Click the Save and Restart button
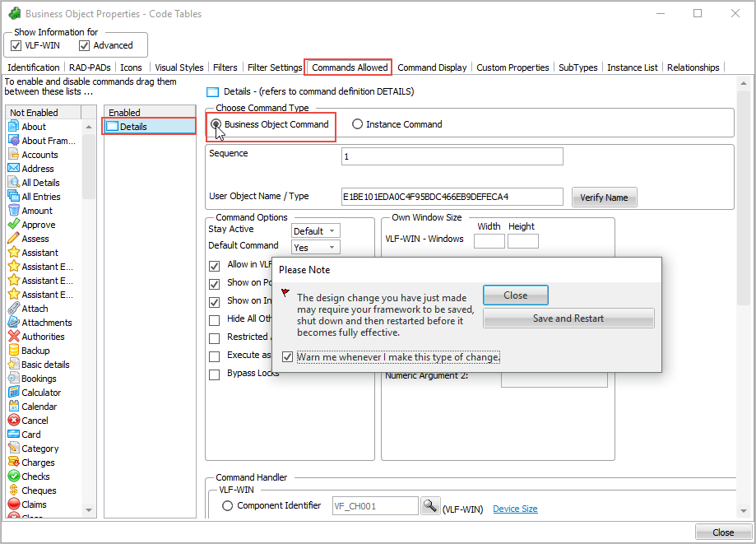This screenshot has width=756, height=544. [x=568, y=318]
